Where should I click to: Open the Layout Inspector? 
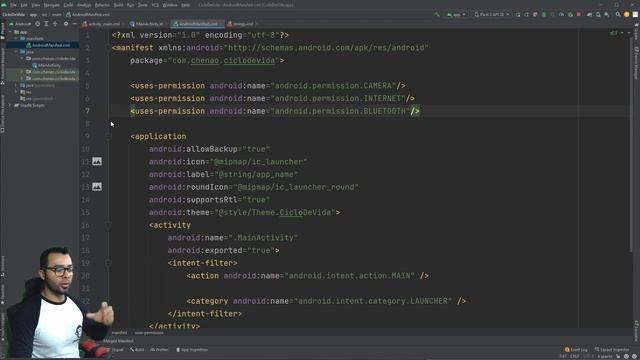(x=612, y=350)
